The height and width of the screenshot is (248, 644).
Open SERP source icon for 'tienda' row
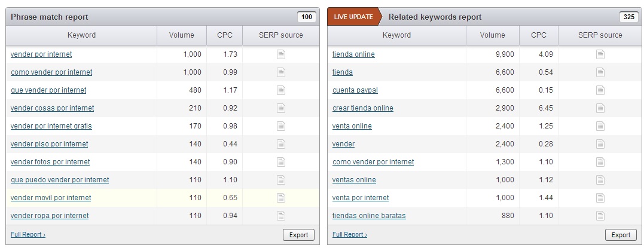click(x=600, y=72)
